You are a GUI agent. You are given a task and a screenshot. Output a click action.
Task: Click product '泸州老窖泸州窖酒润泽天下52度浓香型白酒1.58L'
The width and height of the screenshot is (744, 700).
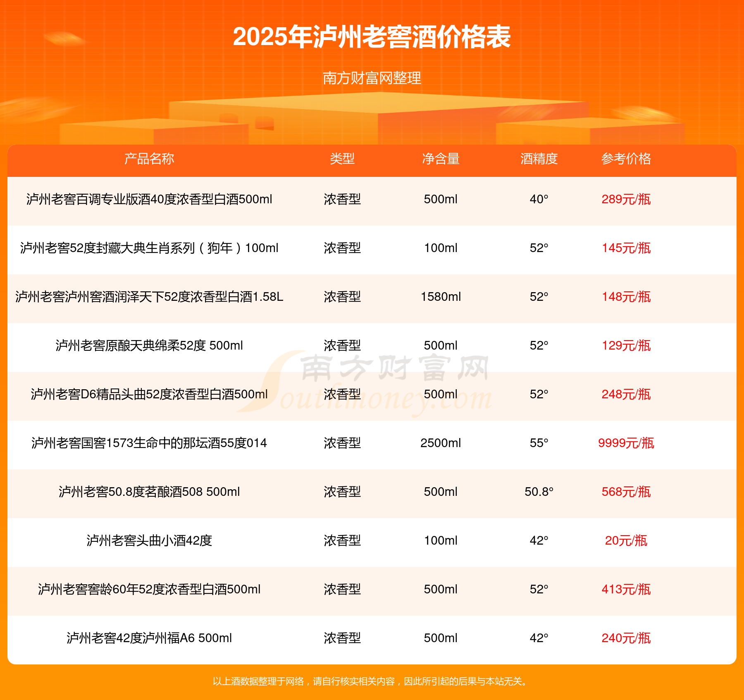pos(149,297)
